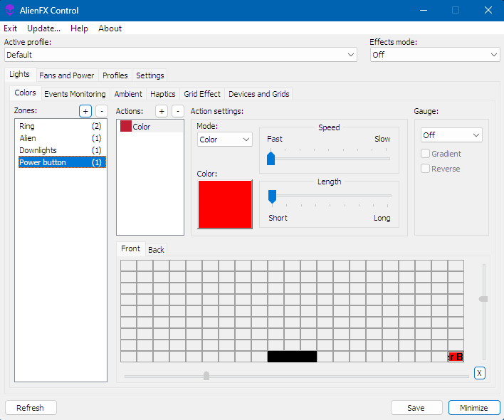Click the Minimize button at bottom right
Image resolution: width=504 pixels, height=420 pixels.
(x=474, y=408)
